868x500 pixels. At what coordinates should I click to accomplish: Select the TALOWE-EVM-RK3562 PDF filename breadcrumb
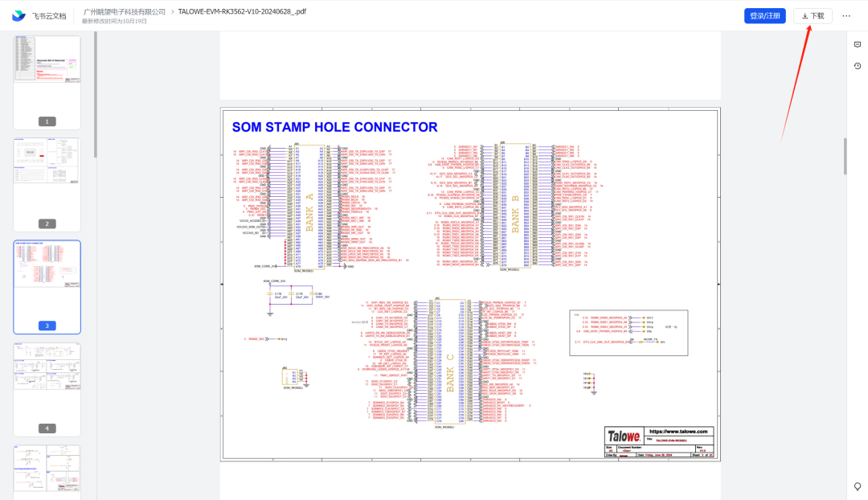[x=241, y=12]
